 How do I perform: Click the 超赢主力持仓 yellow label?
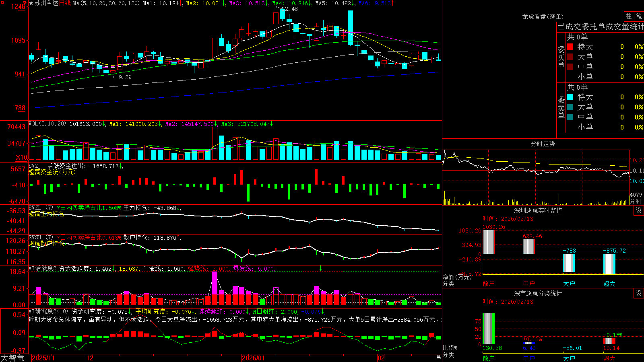click(x=46, y=214)
